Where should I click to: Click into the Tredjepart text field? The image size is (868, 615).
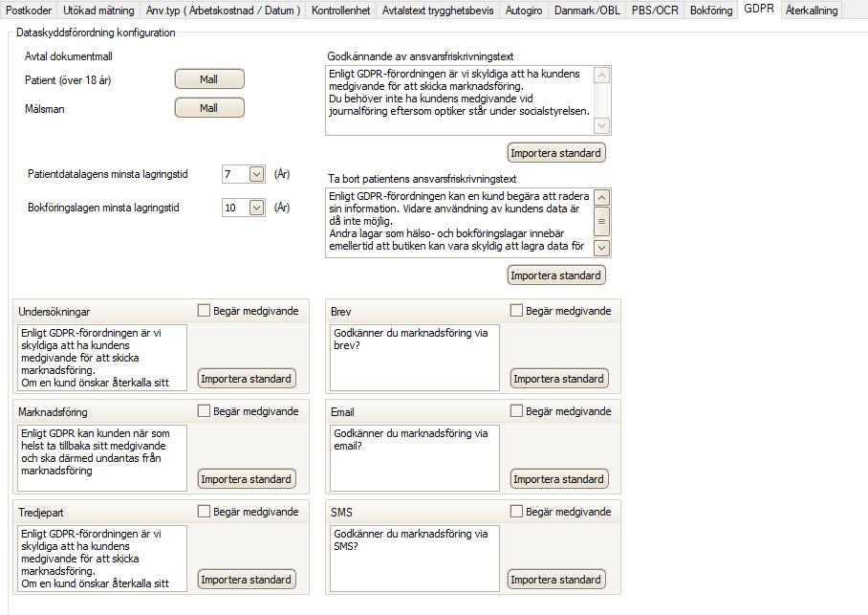click(102, 558)
